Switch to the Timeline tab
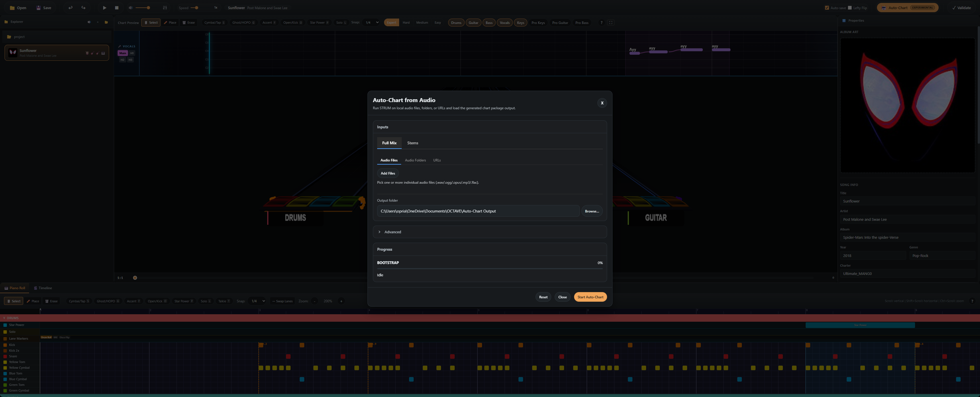This screenshot has width=980, height=397. pos(43,288)
